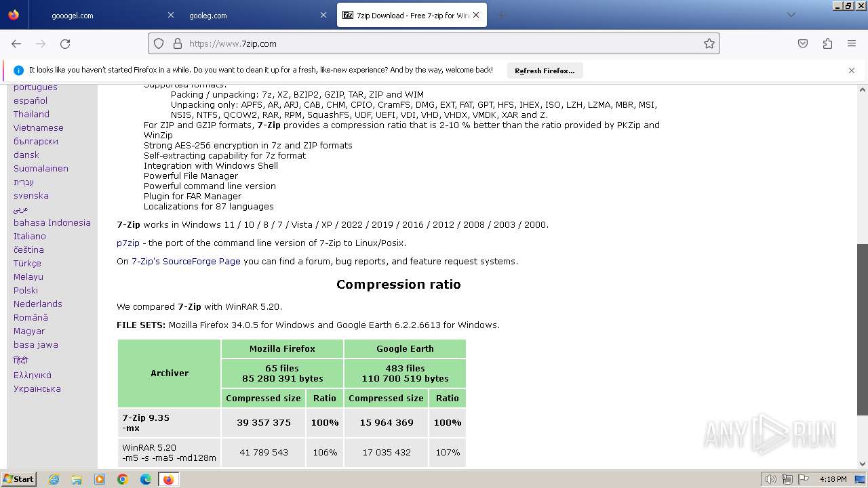Screen dimensions: 868x488
Task: Dismiss the Refresh Firefox notification bar
Action: click(852, 70)
